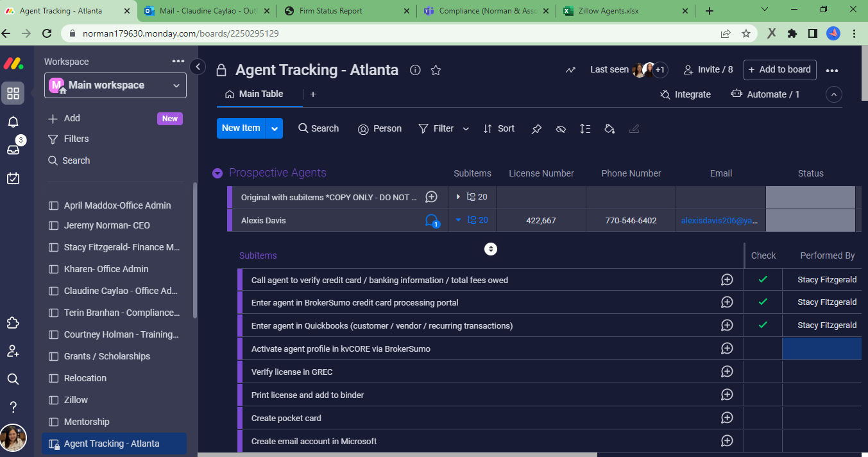868x457 pixels.
Task: Open the Filter dropdown chevron
Action: pos(466,129)
